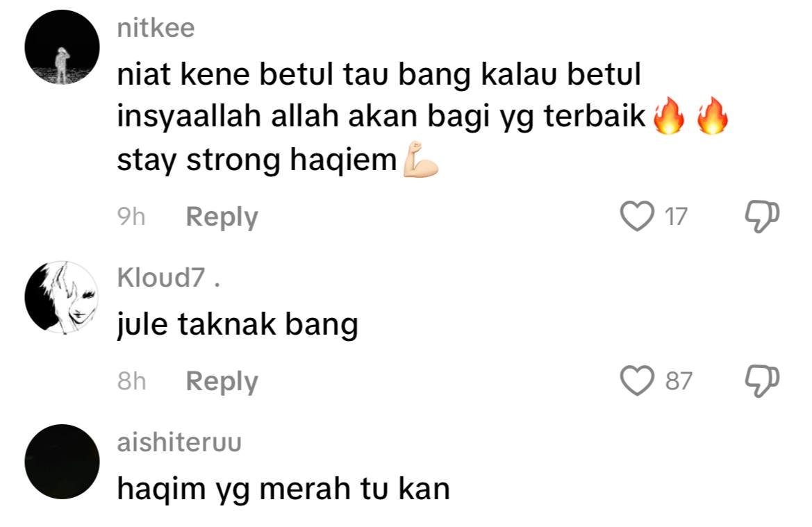Click the 9h timestamp on nitkee's comment
This screenshot has width=812, height=527.
(x=131, y=217)
